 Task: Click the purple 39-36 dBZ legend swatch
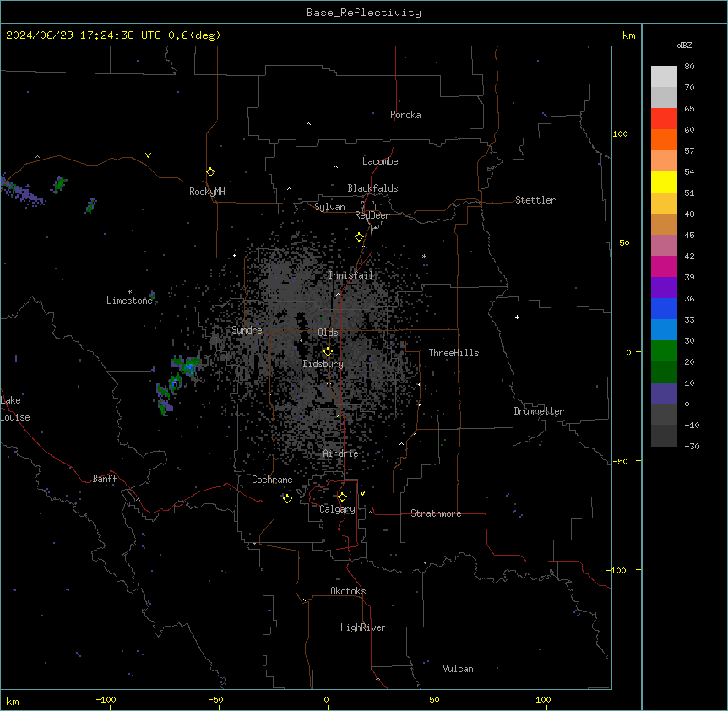click(664, 288)
